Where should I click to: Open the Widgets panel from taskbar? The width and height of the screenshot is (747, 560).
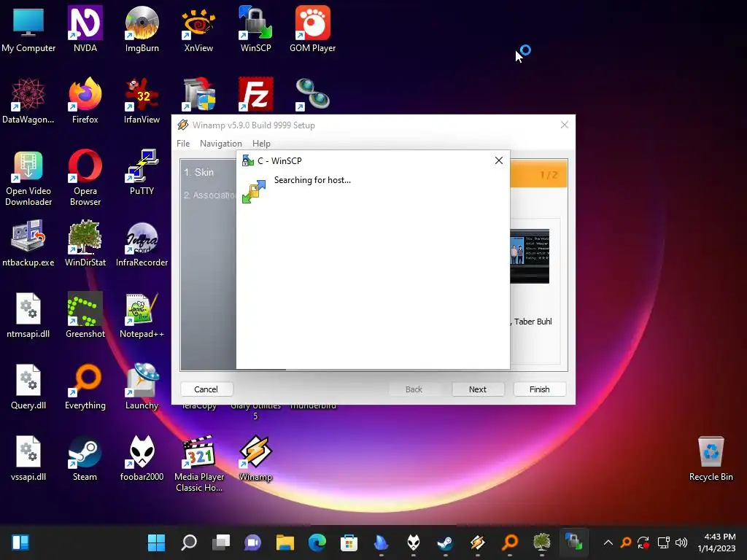[x=20, y=542]
